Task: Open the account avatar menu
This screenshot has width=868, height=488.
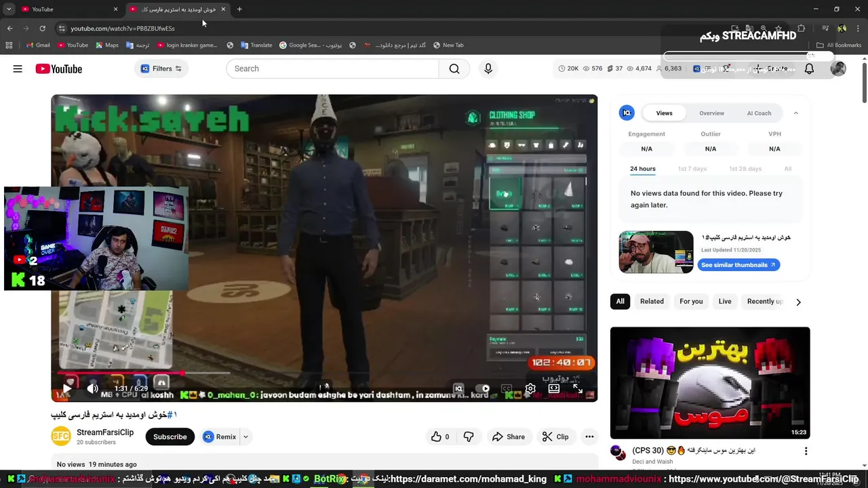Action: [838, 68]
